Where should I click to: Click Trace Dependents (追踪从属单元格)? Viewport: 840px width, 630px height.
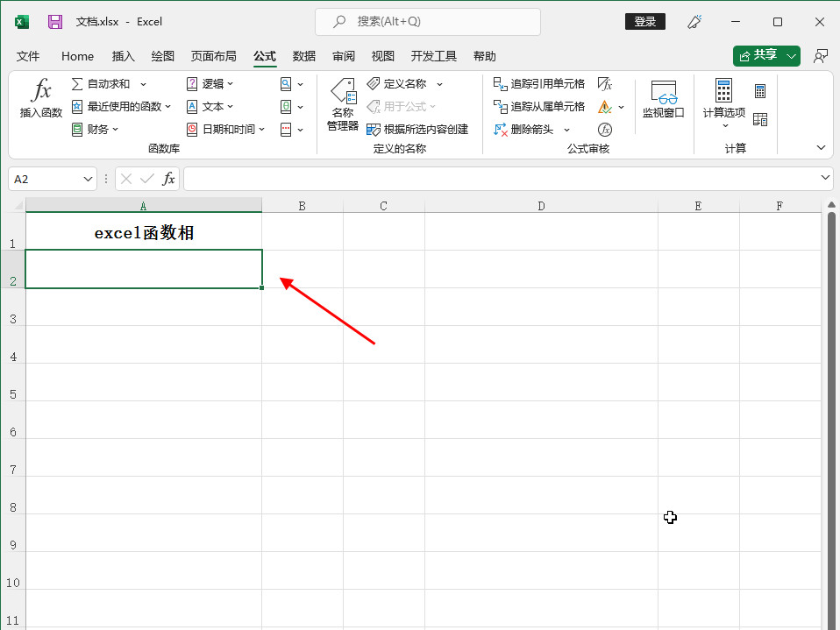coord(539,107)
